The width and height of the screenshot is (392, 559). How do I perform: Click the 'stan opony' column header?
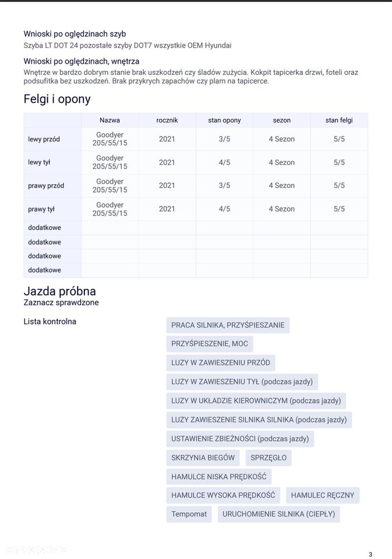224,120
